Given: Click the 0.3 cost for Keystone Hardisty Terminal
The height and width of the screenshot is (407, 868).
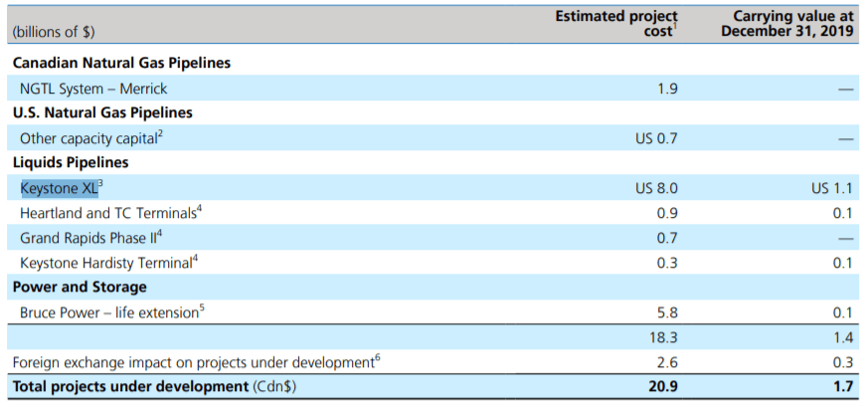Looking at the screenshot, I should [x=667, y=263].
